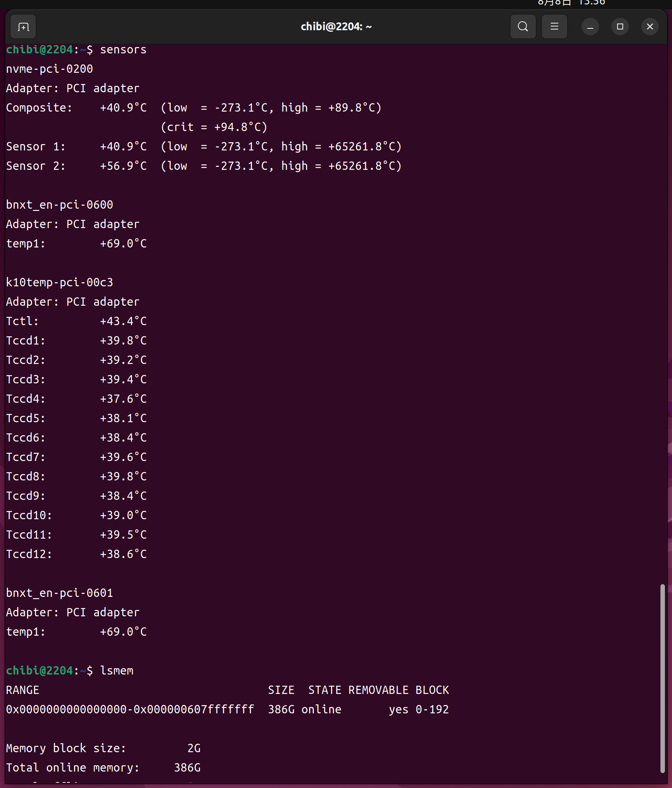Viewport: 672px width, 788px height.
Task: Minimize the terminal window
Action: pyautogui.click(x=590, y=27)
